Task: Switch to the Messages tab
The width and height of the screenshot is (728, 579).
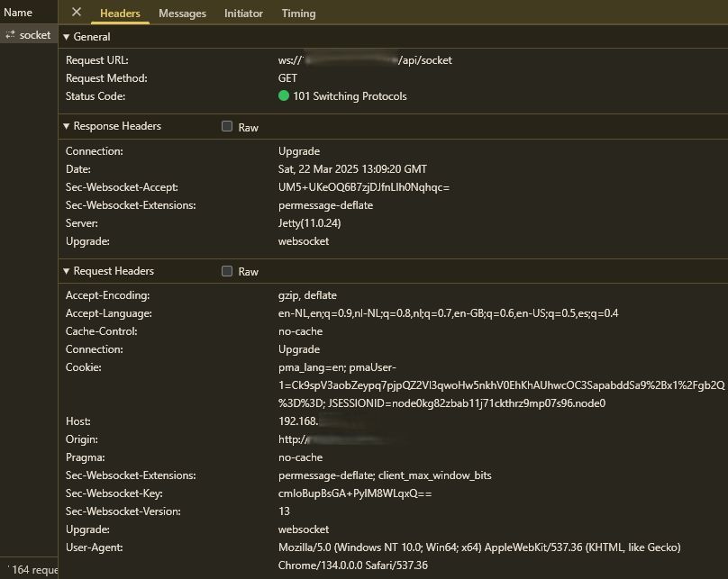Action: [182, 14]
